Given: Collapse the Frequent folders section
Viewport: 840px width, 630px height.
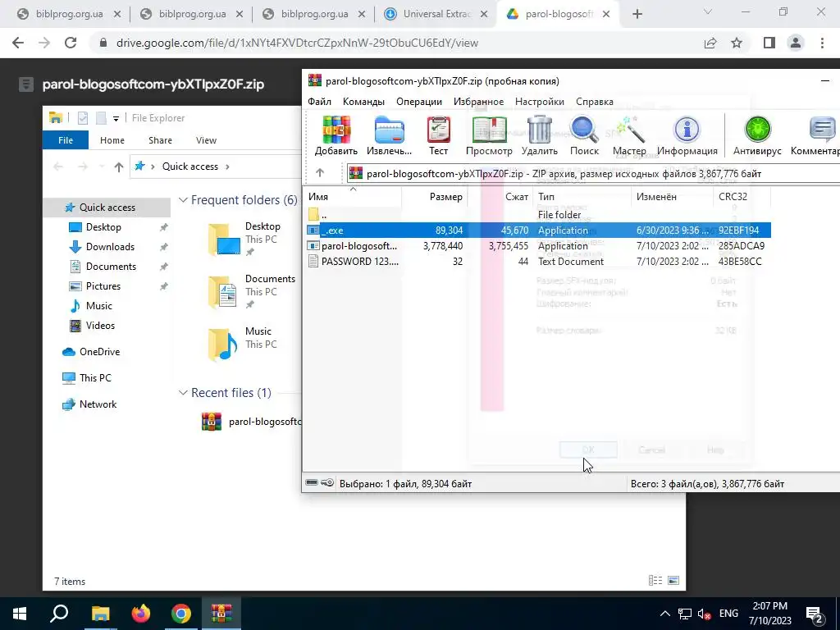Looking at the screenshot, I should click(x=183, y=200).
